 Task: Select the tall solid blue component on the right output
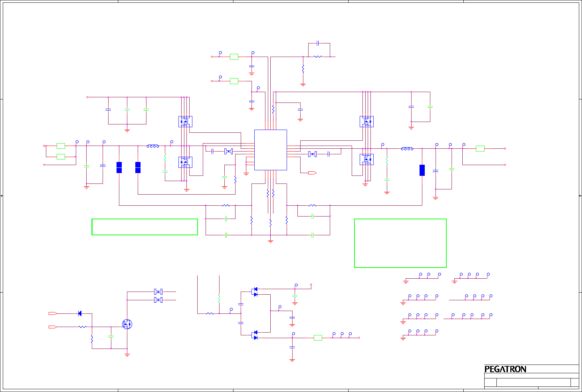(422, 170)
